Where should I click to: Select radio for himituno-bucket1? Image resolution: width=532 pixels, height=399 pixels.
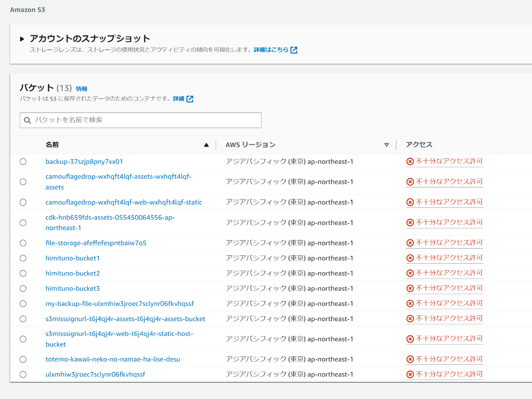coord(23,258)
